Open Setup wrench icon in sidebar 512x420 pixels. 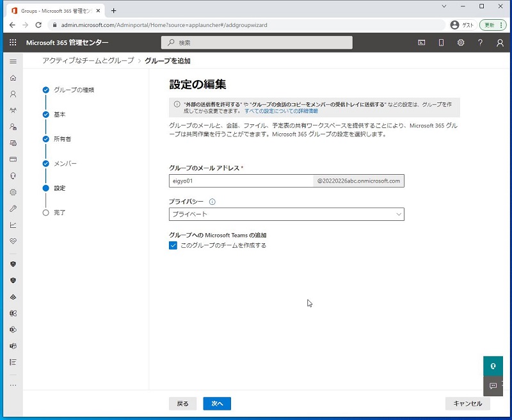pos(13,208)
